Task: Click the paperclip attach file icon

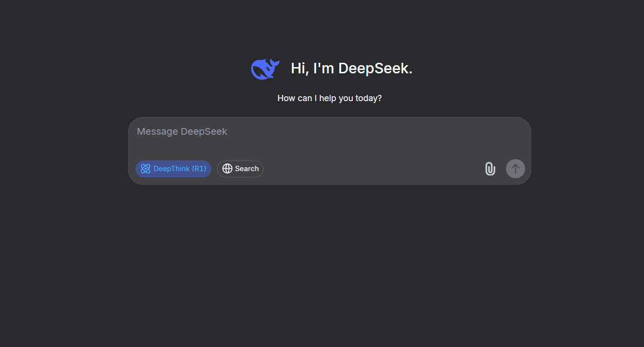Action: [x=490, y=169]
